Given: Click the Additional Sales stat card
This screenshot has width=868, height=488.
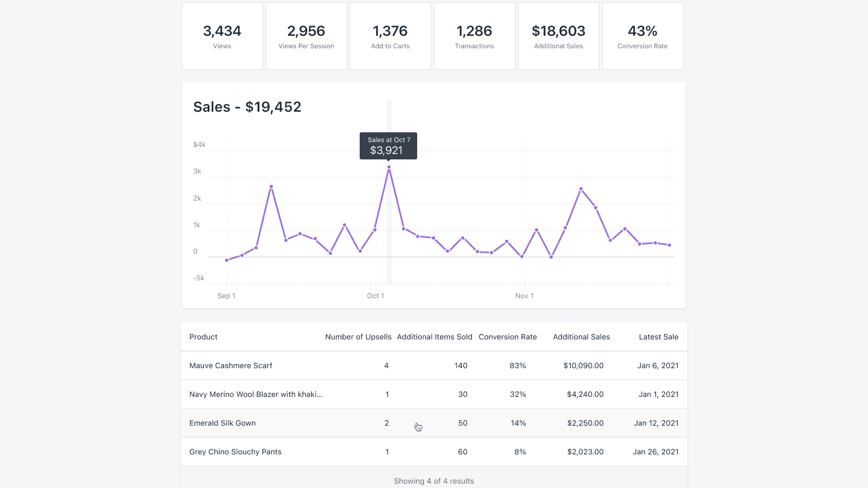Looking at the screenshot, I should coord(558,35).
